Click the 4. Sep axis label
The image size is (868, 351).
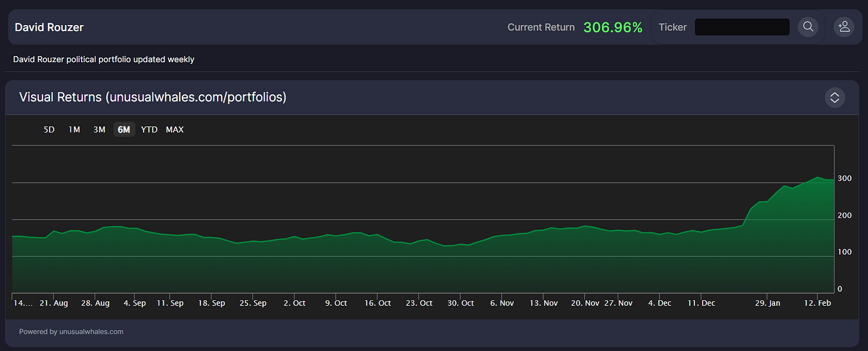pos(135,303)
